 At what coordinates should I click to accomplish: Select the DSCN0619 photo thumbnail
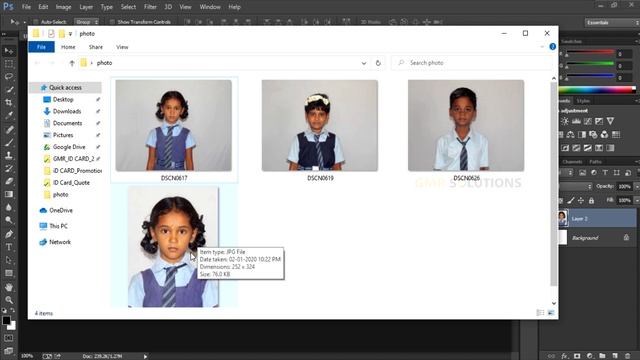(x=320, y=126)
